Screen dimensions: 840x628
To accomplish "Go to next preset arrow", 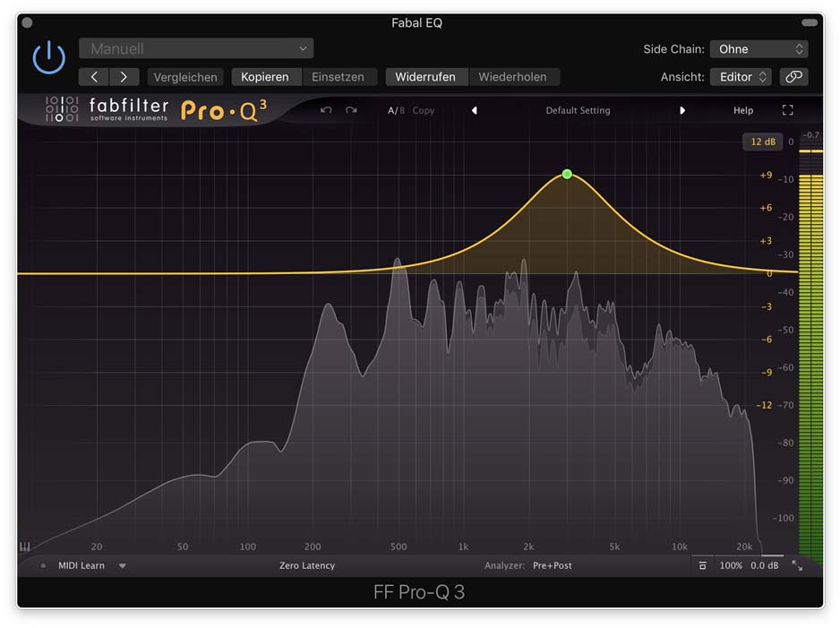I will (124, 77).
